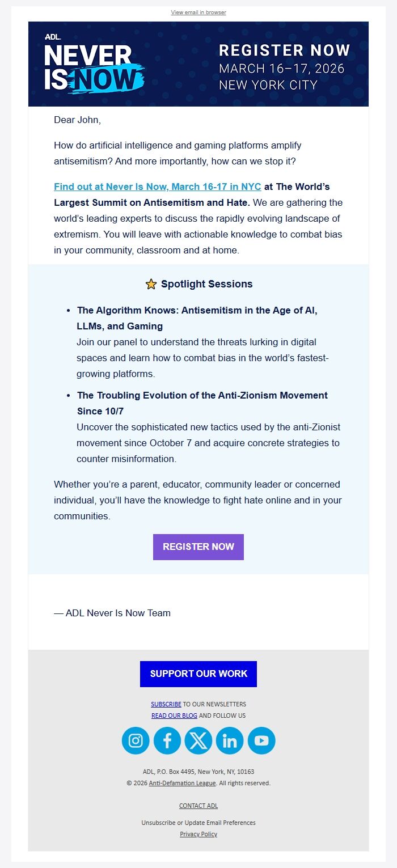Open ADL's Facebook page icon
Screen dimensions: 397x868
(167, 740)
